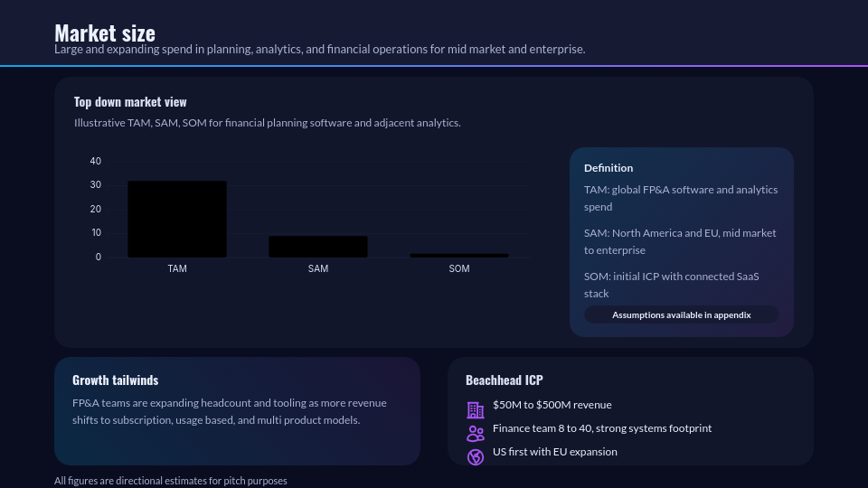Click the Definition heading in the side card
Screen dimensions: 868x488
pyautogui.click(x=609, y=168)
